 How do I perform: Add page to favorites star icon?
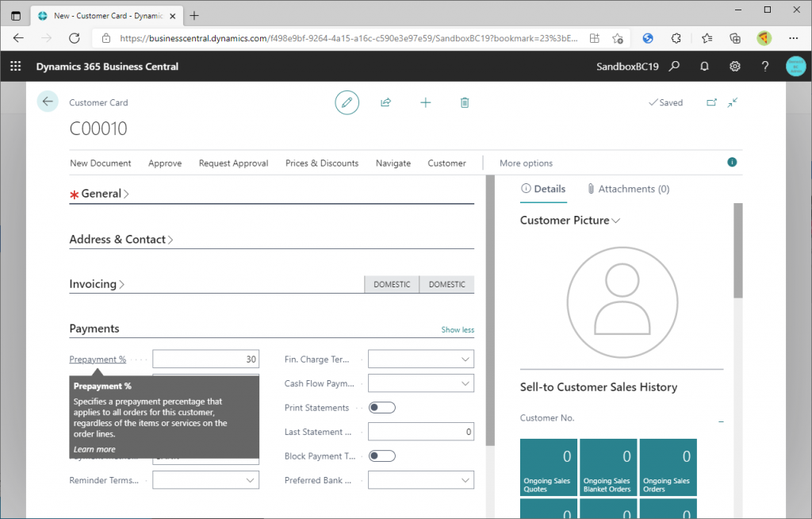[617, 38]
